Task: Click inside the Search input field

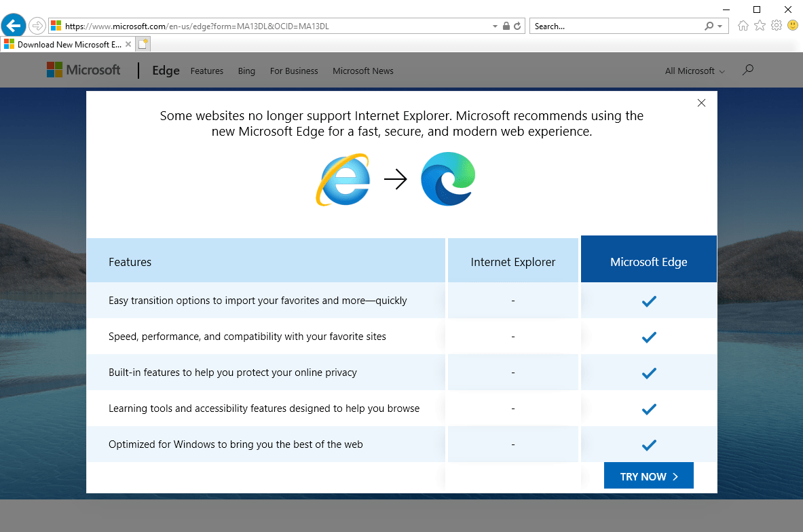Action: (x=611, y=26)
